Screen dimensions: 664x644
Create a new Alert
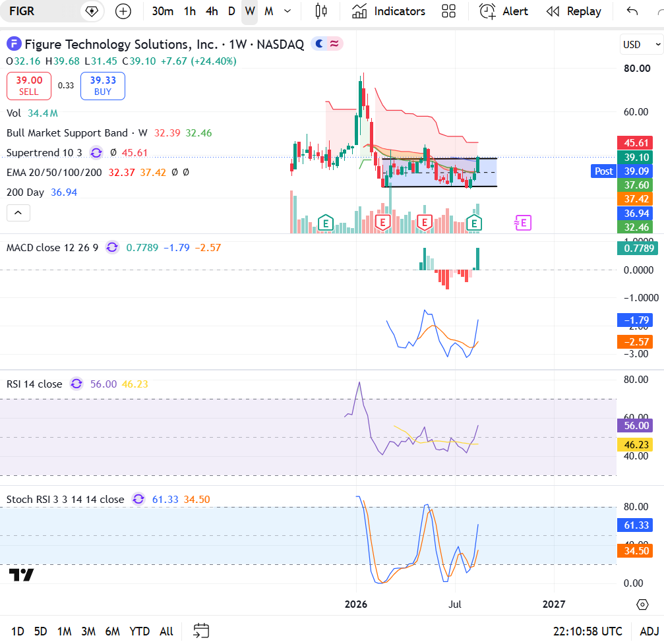[x=504, y=11]
